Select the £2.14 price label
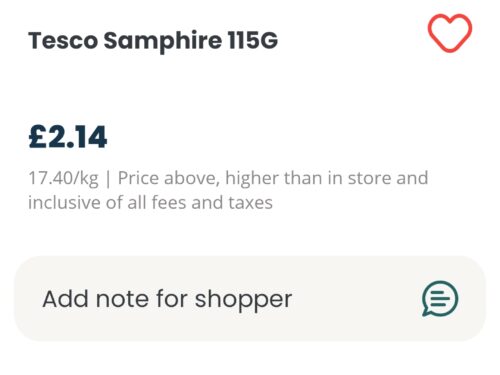This screenshot has height=375, width=500. coord(68,137)
